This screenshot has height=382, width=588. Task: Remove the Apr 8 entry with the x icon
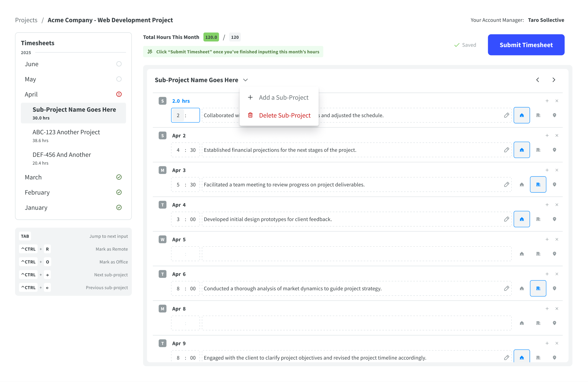click(557, 308)
